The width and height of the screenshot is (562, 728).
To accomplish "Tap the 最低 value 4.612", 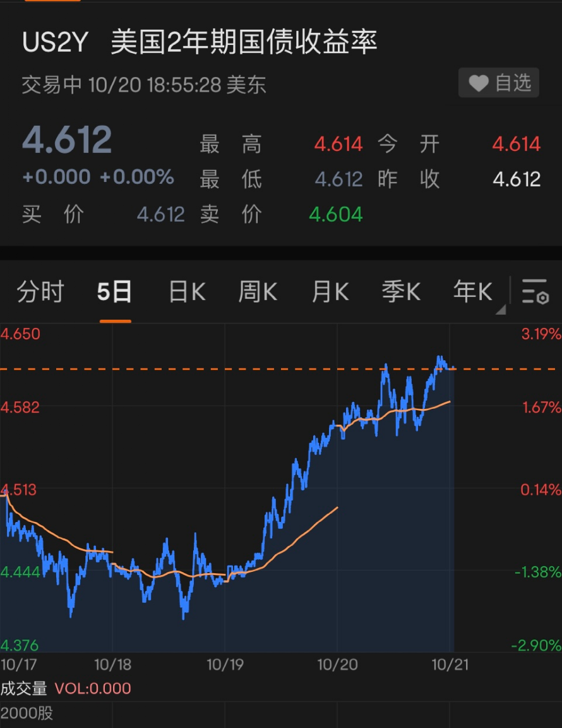I will (338, 179).
